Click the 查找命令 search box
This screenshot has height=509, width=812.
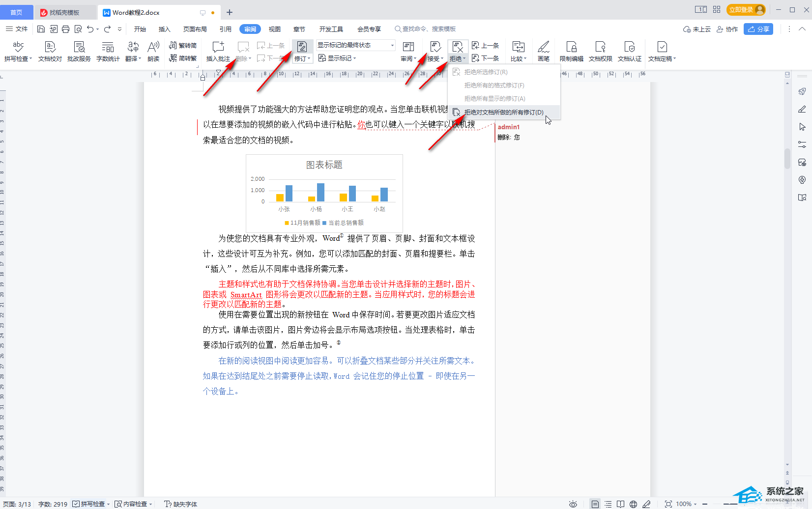(x=429, y=29)
